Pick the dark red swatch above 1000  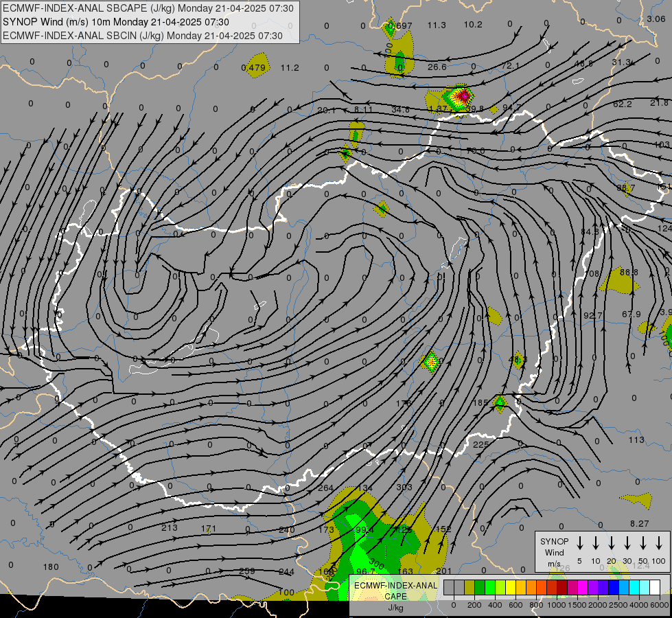pos(562,588)
